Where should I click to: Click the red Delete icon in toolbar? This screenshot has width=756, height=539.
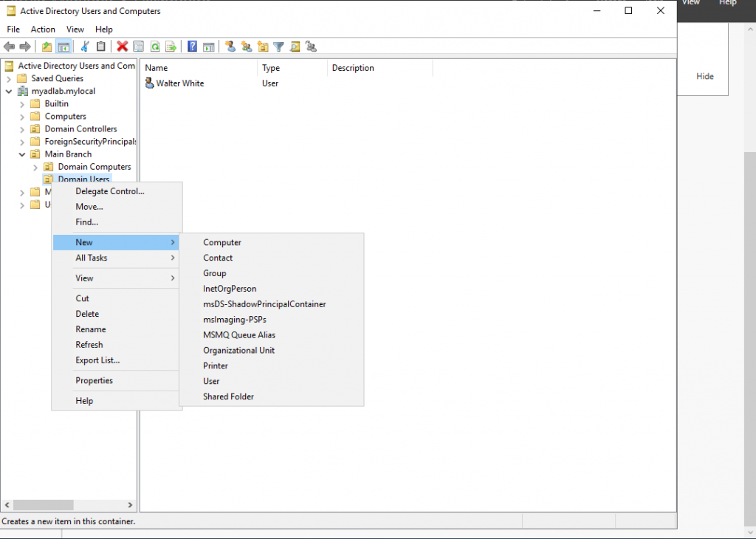click(123, 47)
